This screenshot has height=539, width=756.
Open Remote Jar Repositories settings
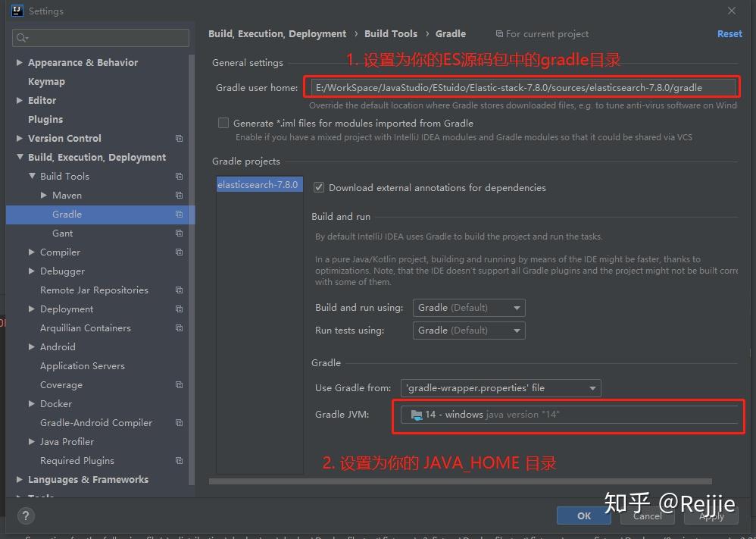94,290
